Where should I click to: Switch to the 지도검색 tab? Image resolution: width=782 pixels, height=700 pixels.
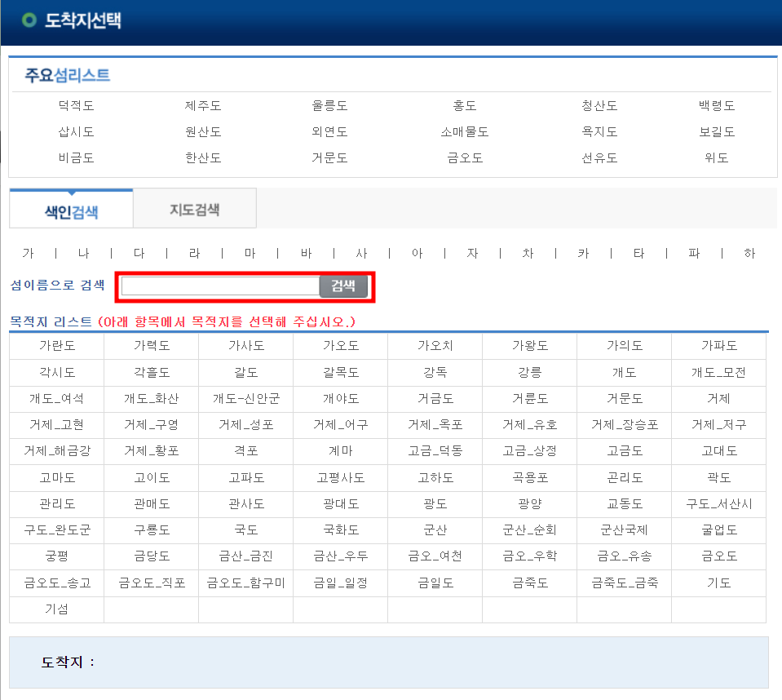(x=194, y=208)
